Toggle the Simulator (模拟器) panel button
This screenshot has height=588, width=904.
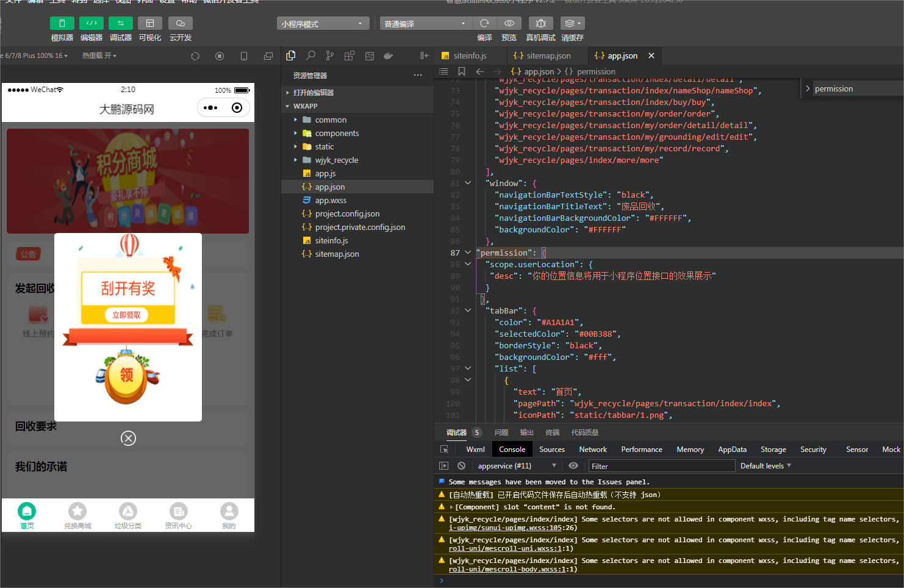coord(62,23)
